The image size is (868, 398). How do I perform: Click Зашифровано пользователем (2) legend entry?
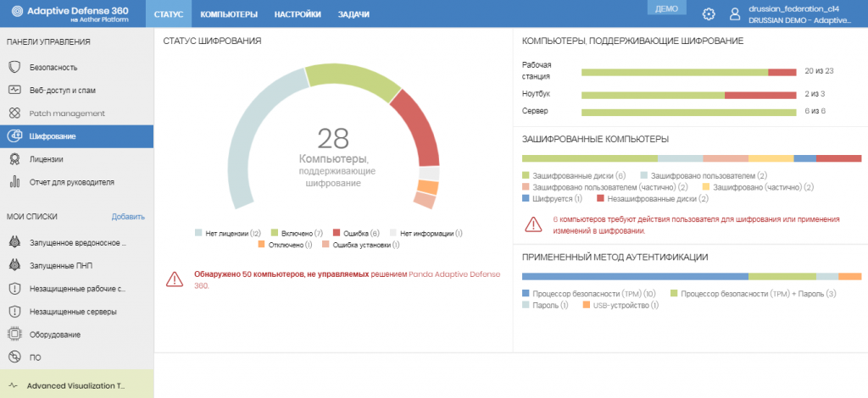click(704, 176)
